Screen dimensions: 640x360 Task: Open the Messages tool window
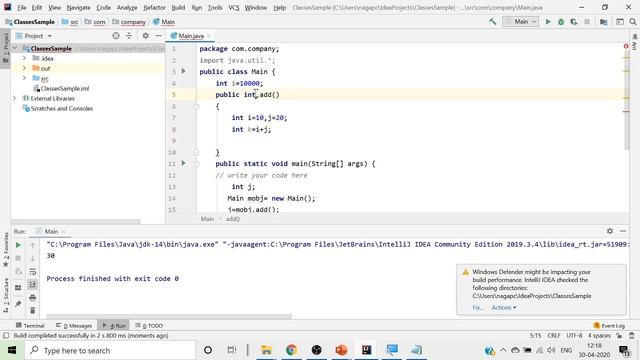74,325
